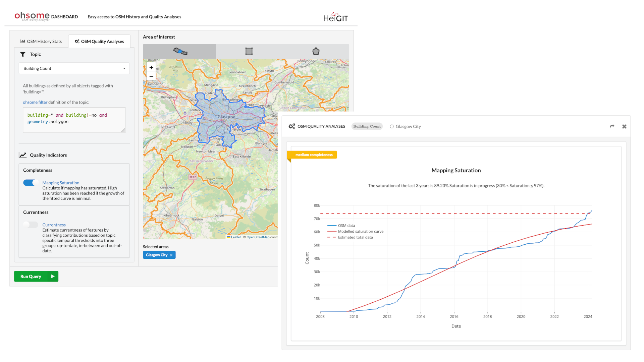Remove Glasgow City from selected areas
Screen dimensions: 644x362
pyautogui.click(x=171, y=255)
